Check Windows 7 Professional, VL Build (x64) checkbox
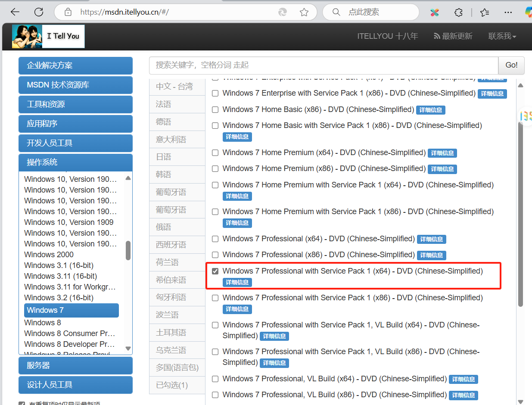Image resolution: width=532 pixels, height=405 pixels. [x=215, y=379]
